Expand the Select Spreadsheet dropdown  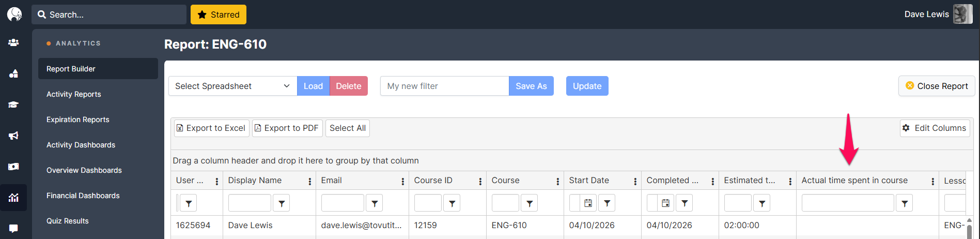tap(232, 86)
